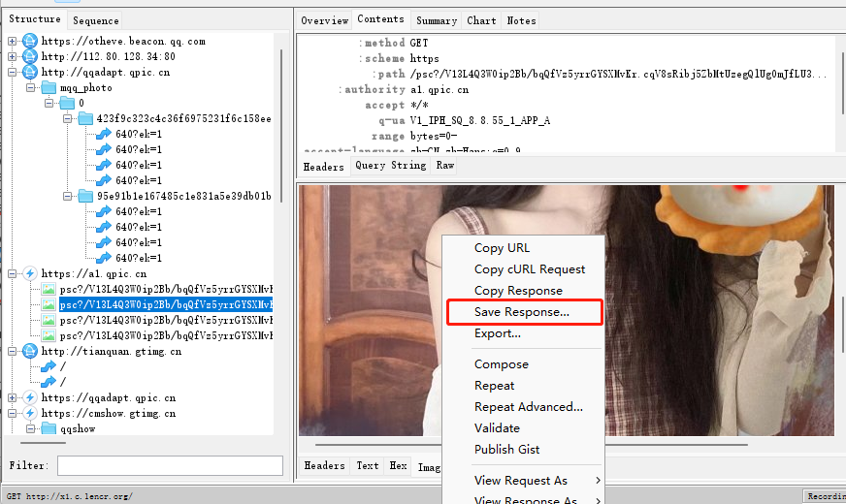Viewport: 846px width, 504px height.
Task: Collapse the https://a1.qpic.cn node
Action: click(x=13, y=274)
